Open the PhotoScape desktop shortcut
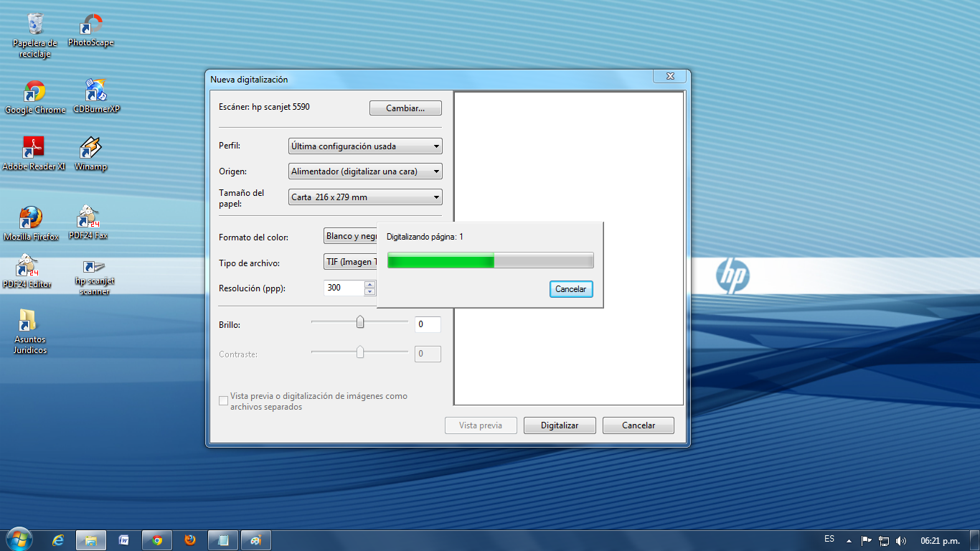The image size is (980, 551). click(90, 31)
